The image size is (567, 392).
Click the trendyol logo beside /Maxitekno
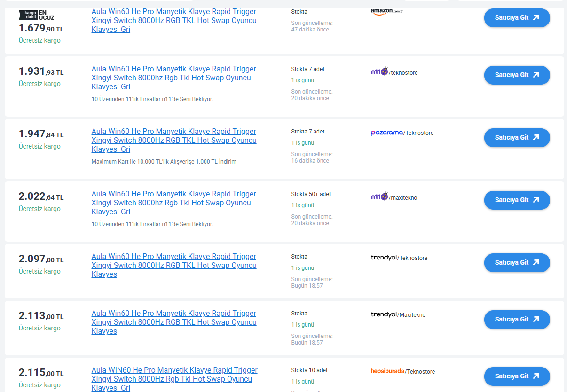[384, 314]
